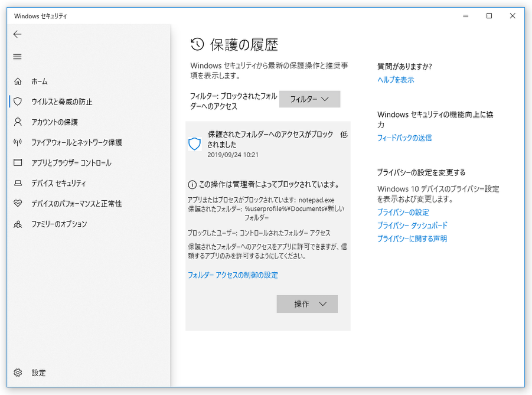Open フォルダー アクセスの制御の設定 link
The image size is (532, 395).
[x=233, y=275]
